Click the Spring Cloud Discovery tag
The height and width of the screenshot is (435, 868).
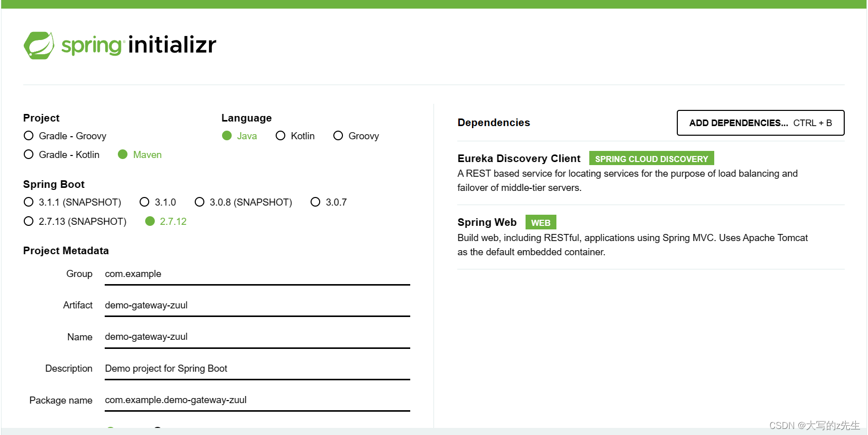click(x=652, y=159)
